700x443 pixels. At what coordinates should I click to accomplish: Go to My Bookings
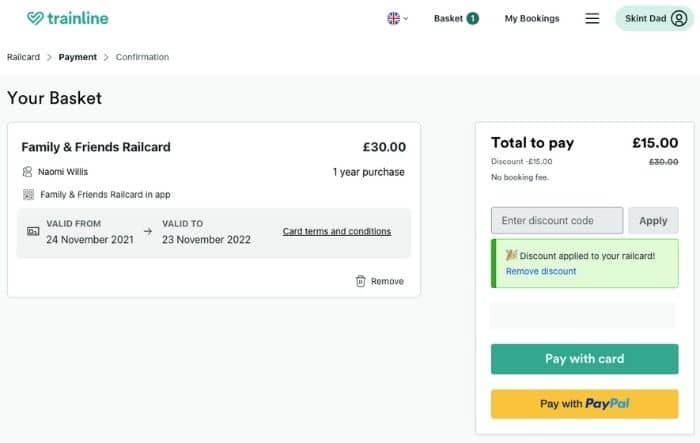pos(532,18)
